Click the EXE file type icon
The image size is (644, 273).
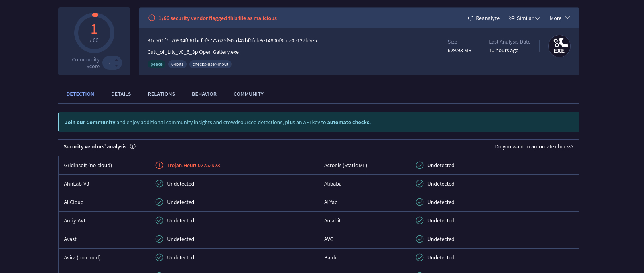[x=559, y=46]
